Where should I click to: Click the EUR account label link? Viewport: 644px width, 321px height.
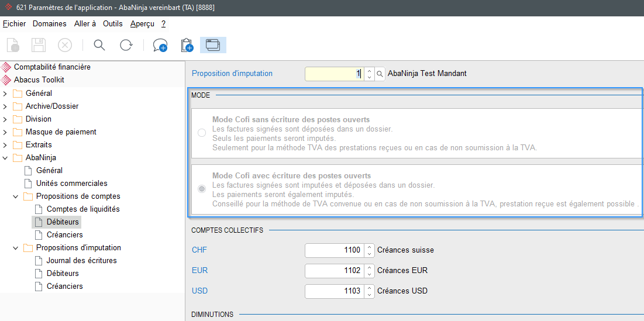coord(199,271)
